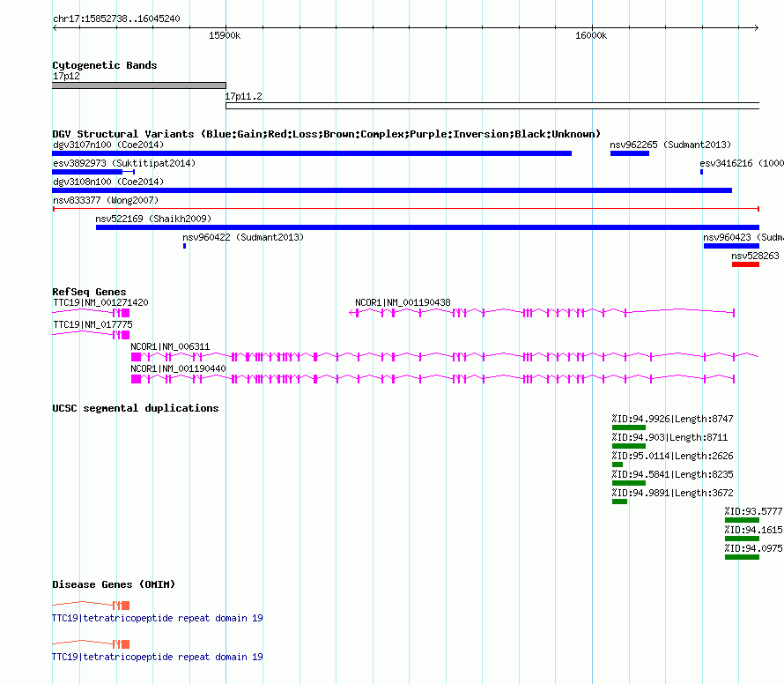Select the nsv522169 (Shaikh2009) gain bar

[427, 227]
